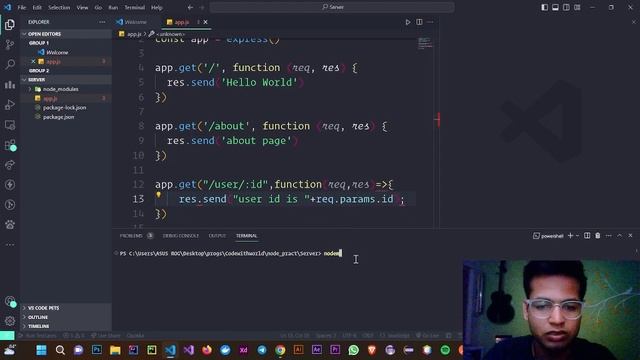Toggle the secondary sidebar layout
Image resolution: width=640 pixels, height=360 pixels.
(x=566, y=7)
